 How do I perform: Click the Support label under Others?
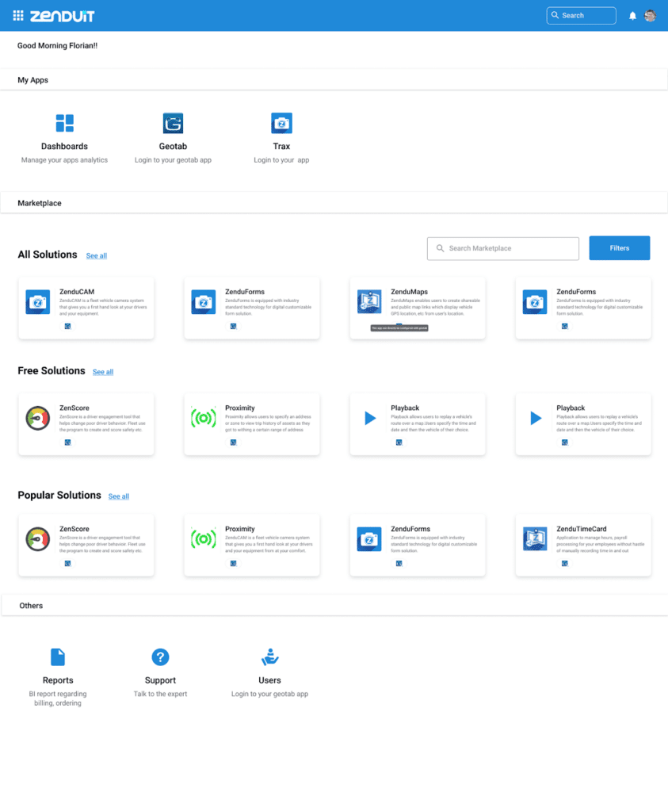click(x=160, y=680)
